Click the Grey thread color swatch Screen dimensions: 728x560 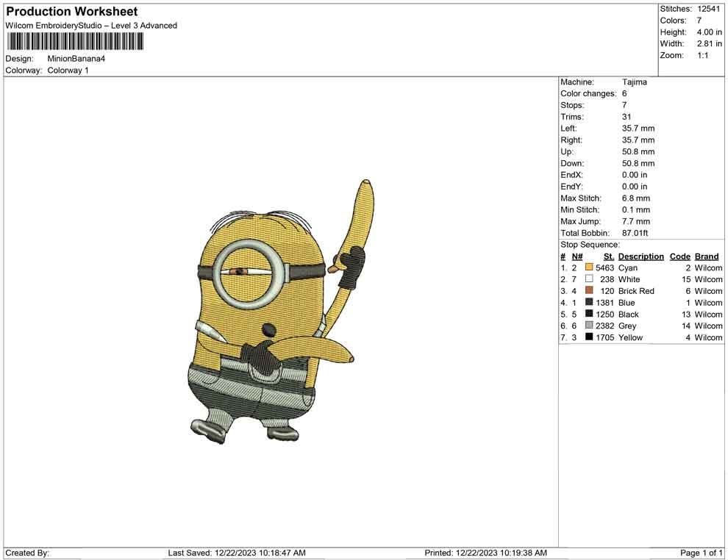pos(589,326)
